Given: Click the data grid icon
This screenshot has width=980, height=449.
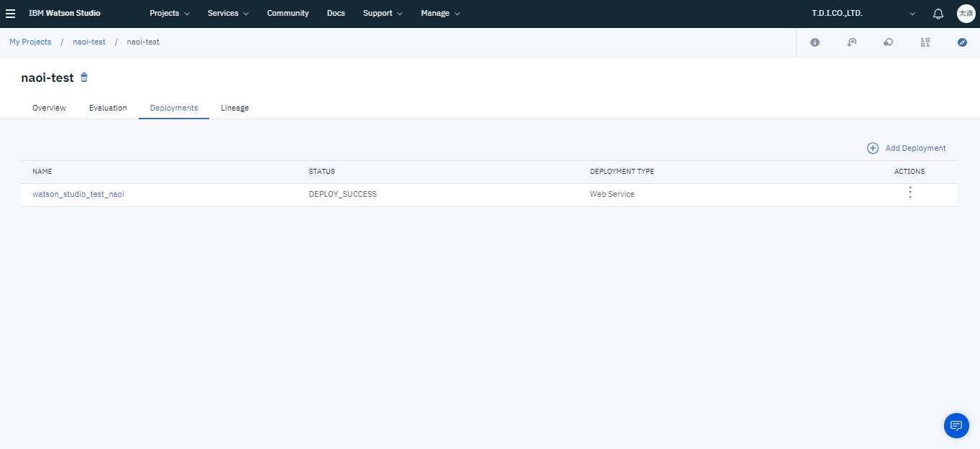Looking at the screenshot, I should click(925, 42).
